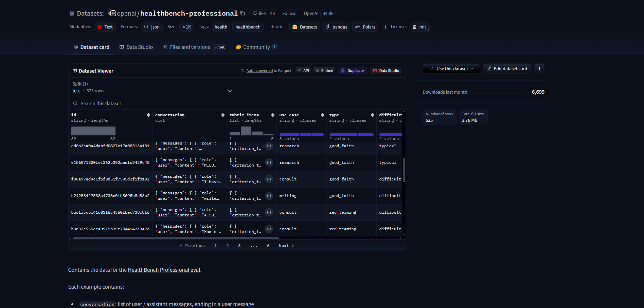644x308 pixels.
Task: Like the dataset with the heart button
Action: pyautogui.click(x=259, y=14)
